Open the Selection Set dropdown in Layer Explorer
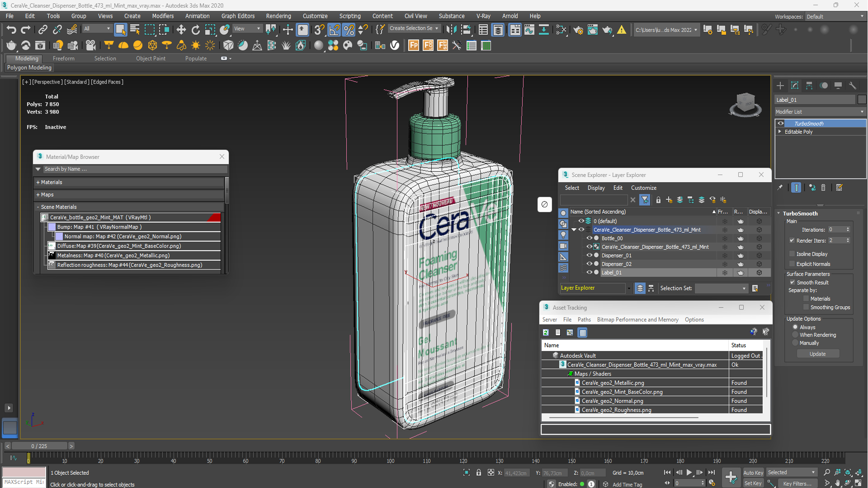The image size is (868, 488). (x=721, y=288)
